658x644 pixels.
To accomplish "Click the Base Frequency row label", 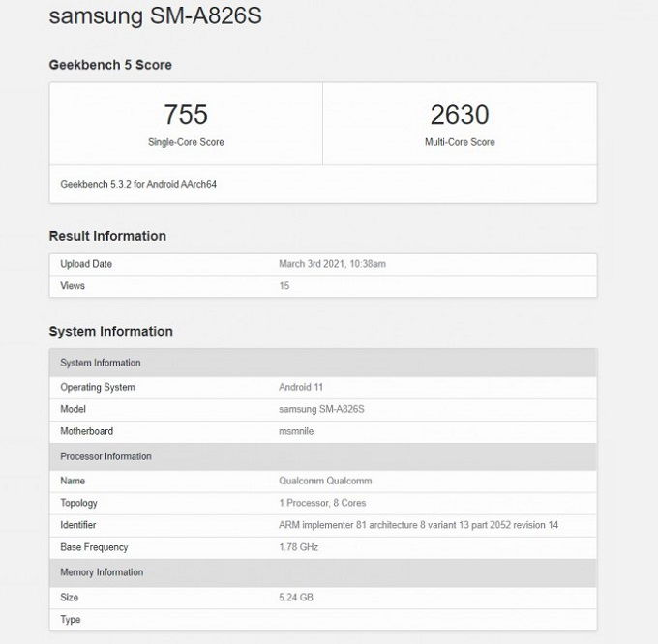I will coord(94,547).
